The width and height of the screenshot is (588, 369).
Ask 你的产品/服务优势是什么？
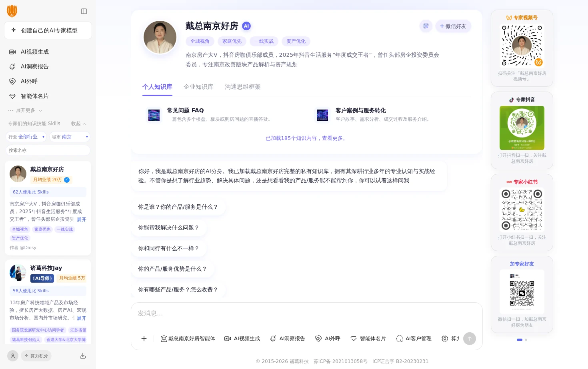[172, 269]
